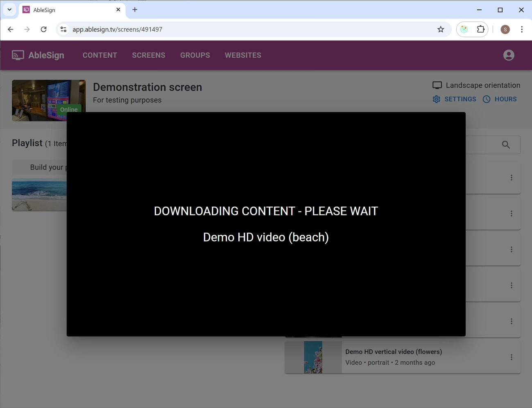Open the user account icon in the purple header
The height and width of the screenshot is (408, 532).
(x=508, y=55)
